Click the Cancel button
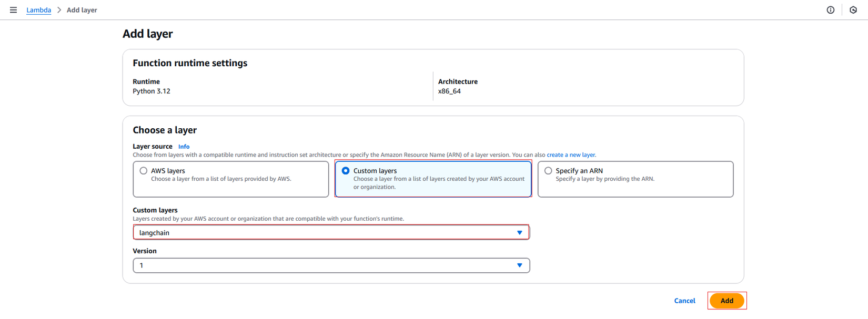 click(x=684, y=301)
